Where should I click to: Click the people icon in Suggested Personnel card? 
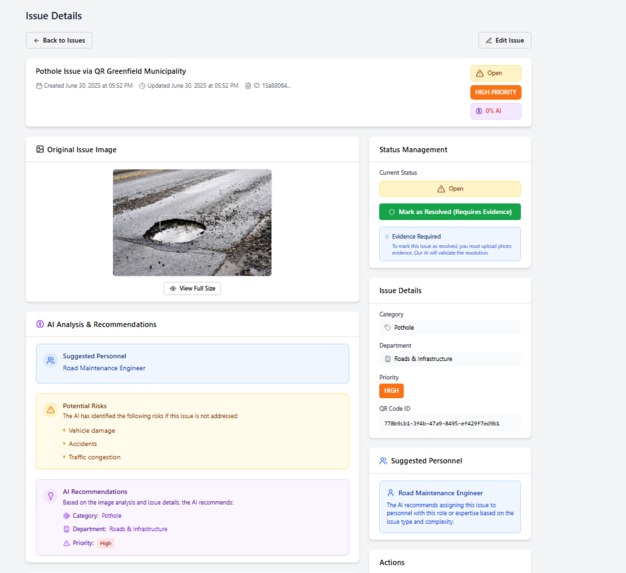(51, 360)
